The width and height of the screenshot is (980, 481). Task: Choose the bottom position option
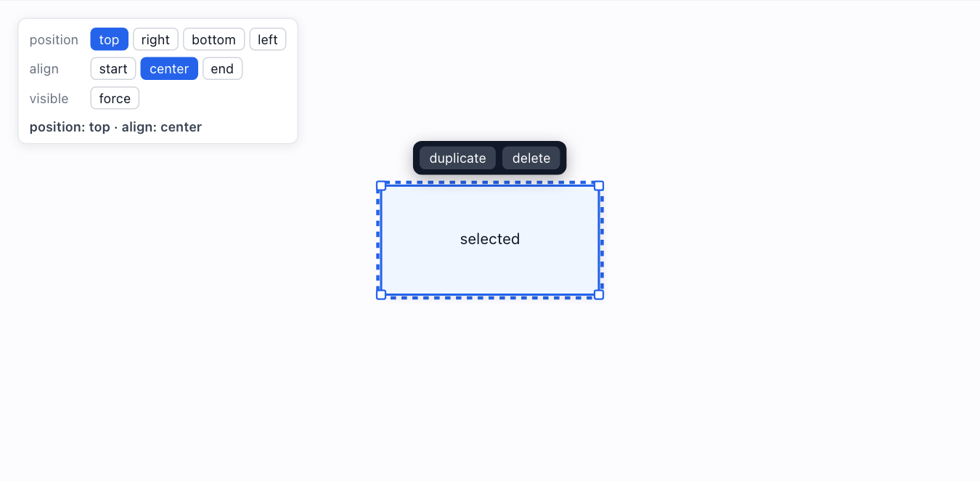[213, 39]
